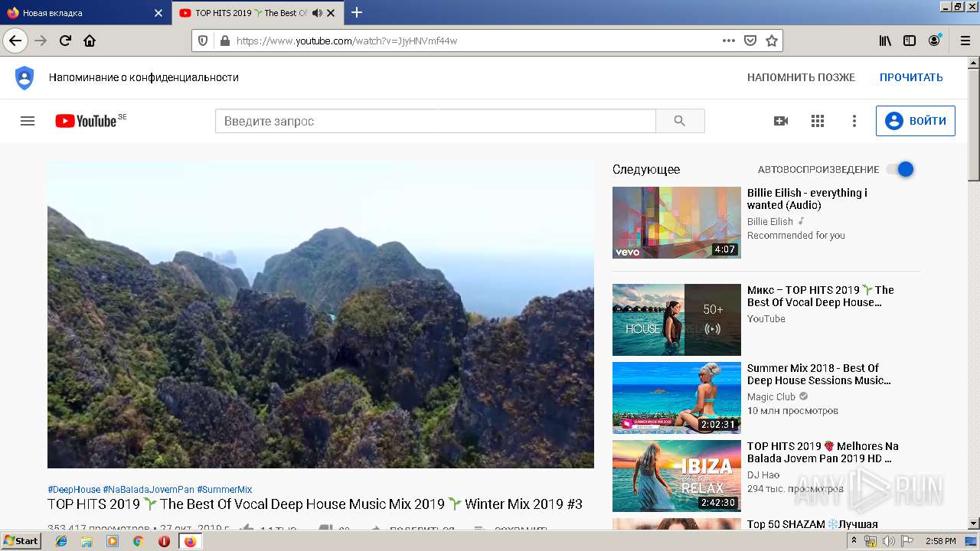The image size is (980, 551).
Task: Open Summer Mix 2018 video thumbnail
Action: tap(677, 398)
